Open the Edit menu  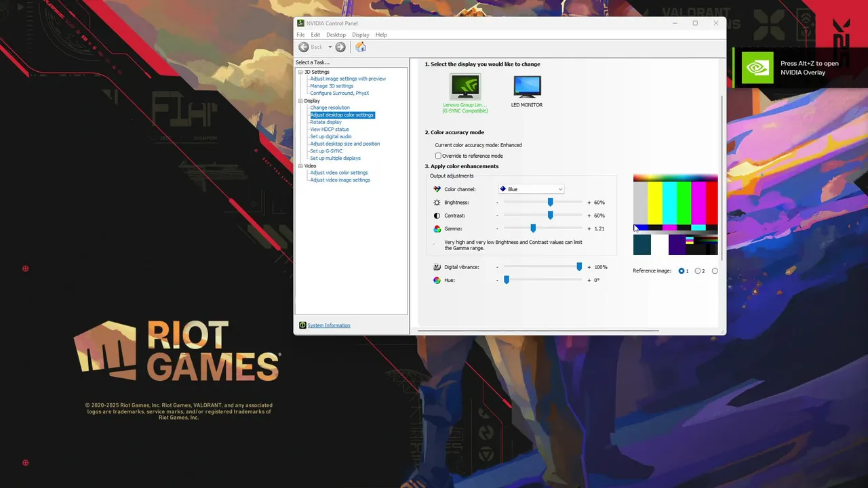pyautogui.click(x=315, y=35)
